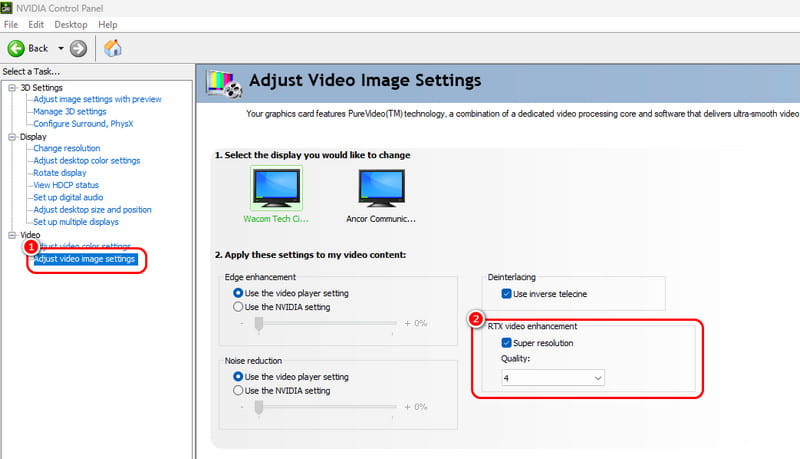Viewport: 800px width, 459px height.
Task: Open the Quality dropdown
Action: [x=553, y=378]
